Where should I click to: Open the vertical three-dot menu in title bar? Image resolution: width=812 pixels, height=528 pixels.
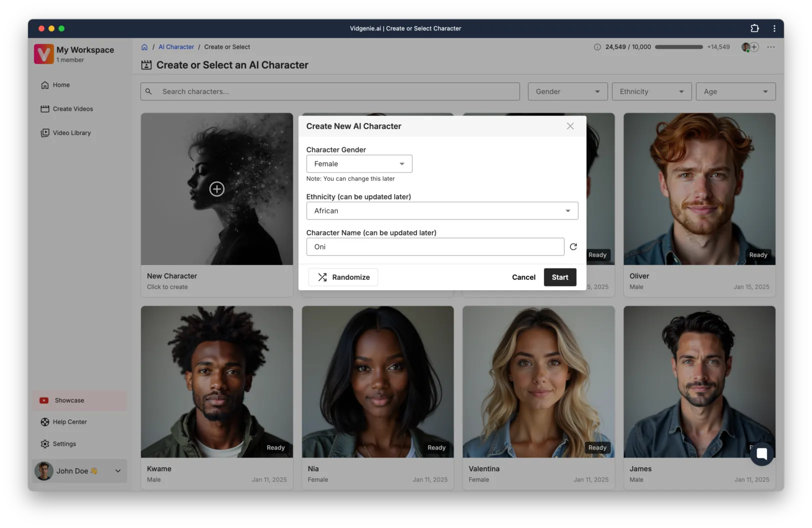click(774, 28)
